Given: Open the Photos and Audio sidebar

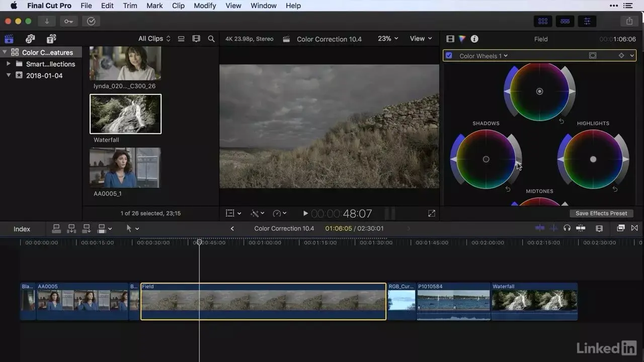Looking at the screenshot, I should (x=30, y=39).
